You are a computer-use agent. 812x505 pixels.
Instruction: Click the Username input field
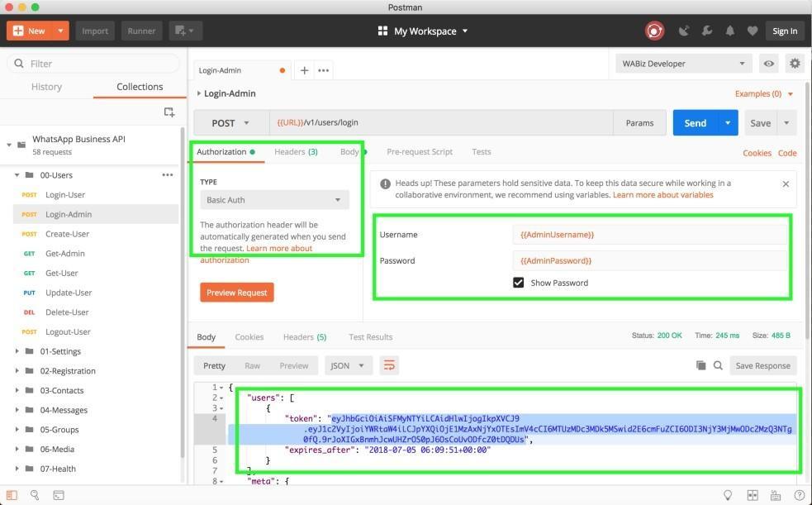click(x=649, y=235)
